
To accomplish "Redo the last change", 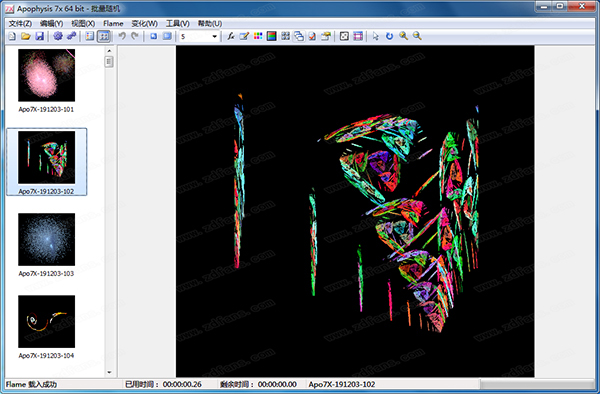I will [135, 36].
